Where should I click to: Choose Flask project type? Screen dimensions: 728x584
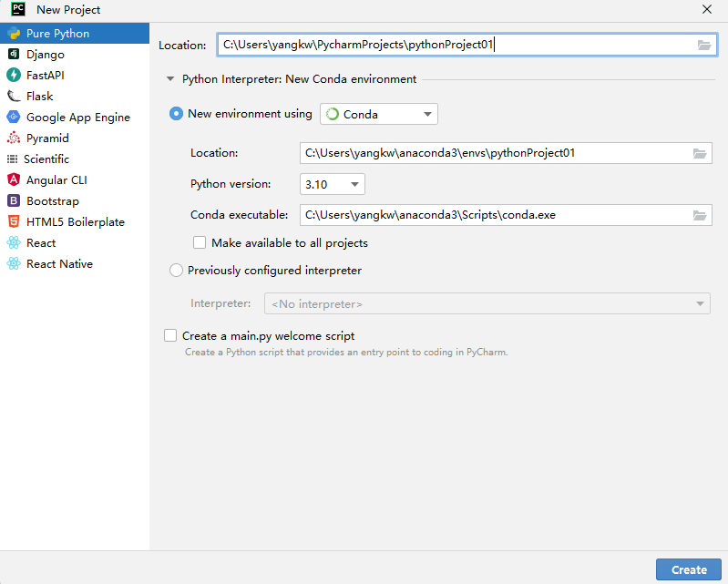(39, 96)
